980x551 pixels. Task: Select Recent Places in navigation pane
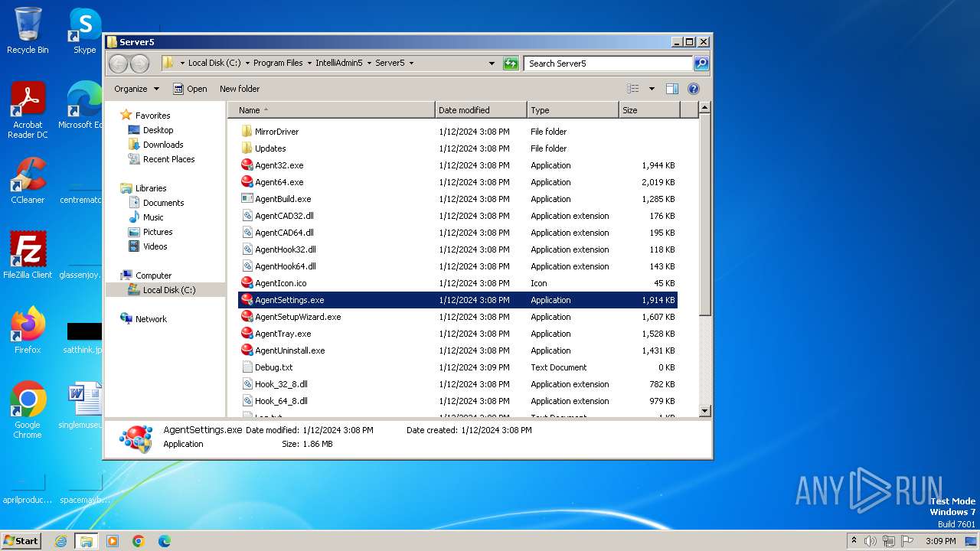pos(168,159)
